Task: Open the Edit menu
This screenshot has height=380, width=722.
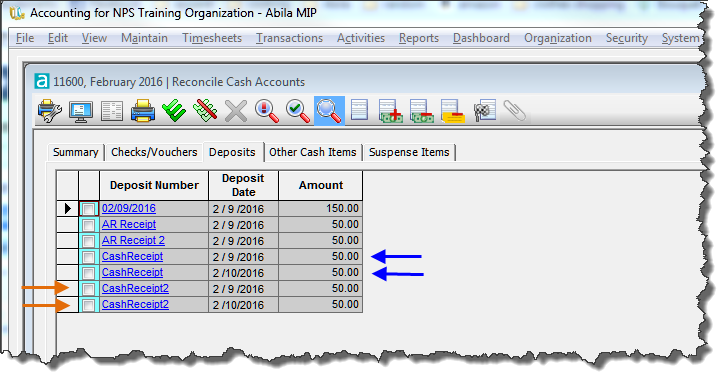Action: (x=58, y=38)
